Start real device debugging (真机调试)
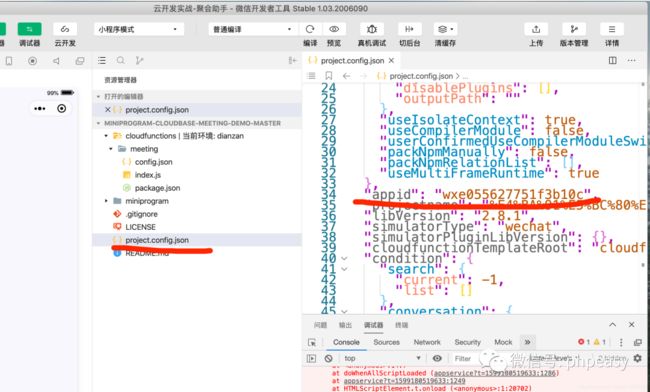 (x=371, y=29)
